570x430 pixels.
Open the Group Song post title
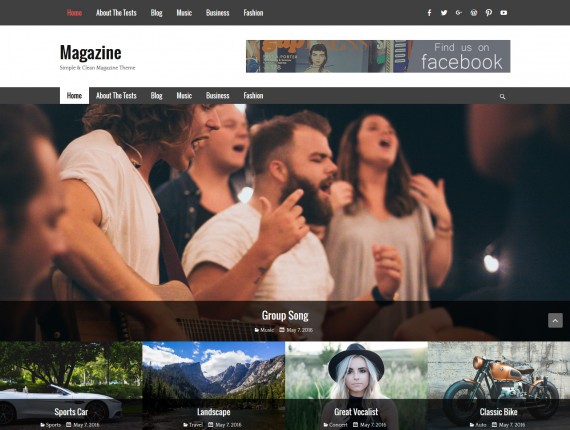tap(285, 316)
